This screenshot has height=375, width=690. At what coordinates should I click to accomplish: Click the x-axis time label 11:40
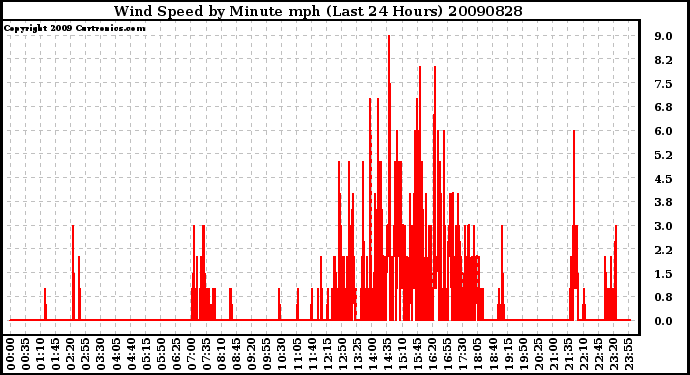click(x=312, y=354)
